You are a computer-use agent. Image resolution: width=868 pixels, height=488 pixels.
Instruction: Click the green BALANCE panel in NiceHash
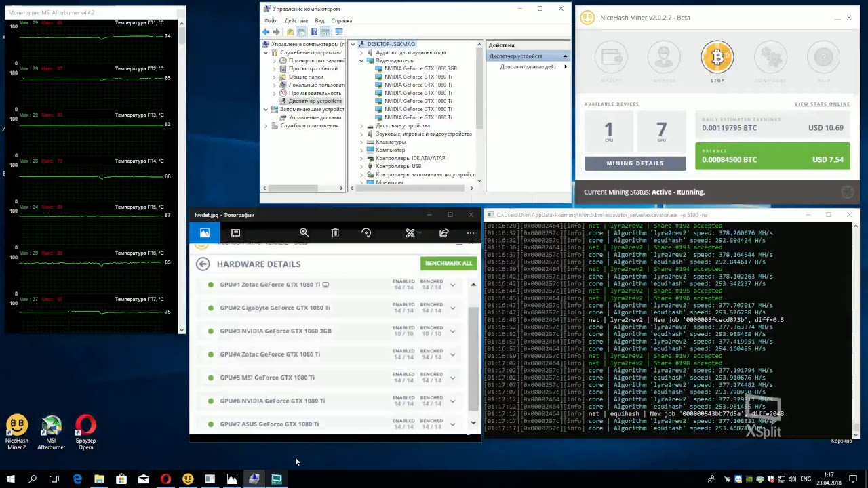tap(772, 156)
